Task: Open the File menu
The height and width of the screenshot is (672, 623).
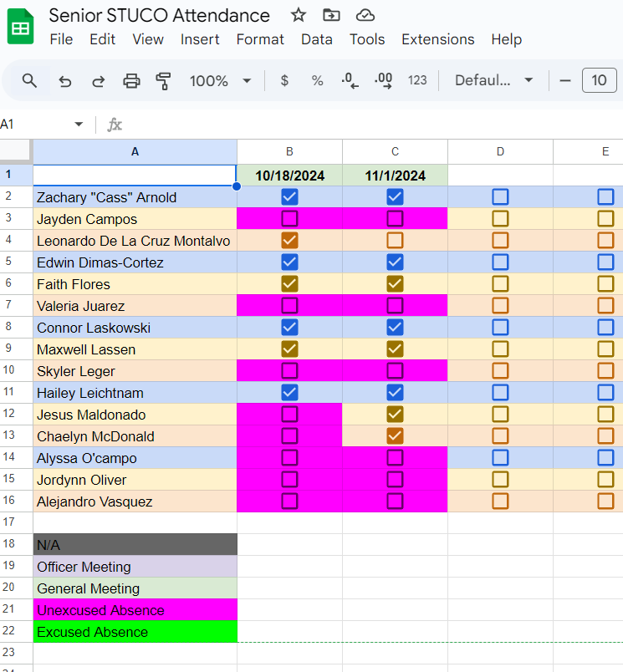Action: click(61, 39)
